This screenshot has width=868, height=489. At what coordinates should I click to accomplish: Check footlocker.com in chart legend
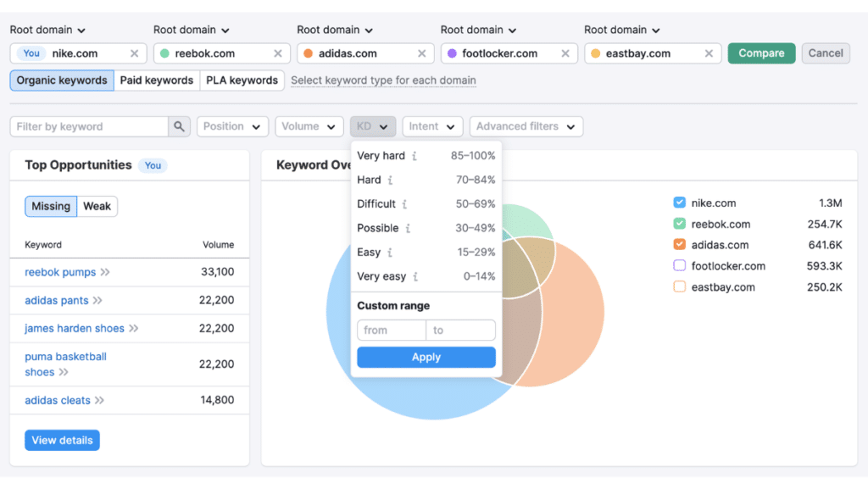[679, 265]
